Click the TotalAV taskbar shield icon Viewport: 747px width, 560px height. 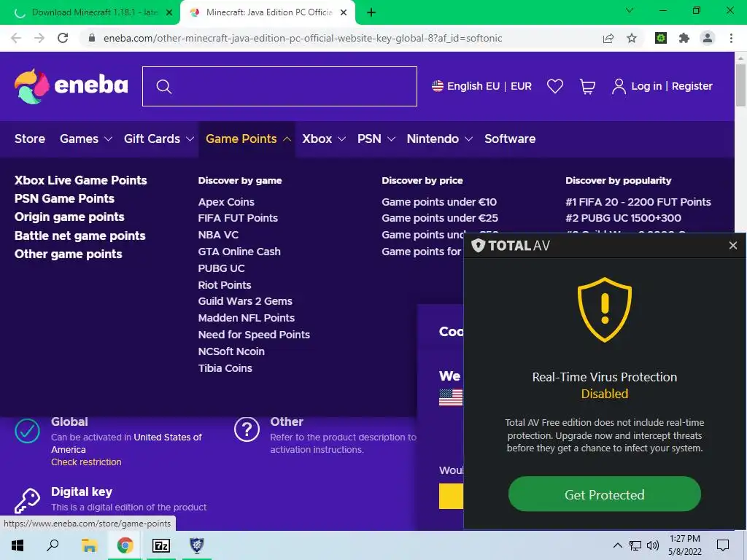point(197,545)
